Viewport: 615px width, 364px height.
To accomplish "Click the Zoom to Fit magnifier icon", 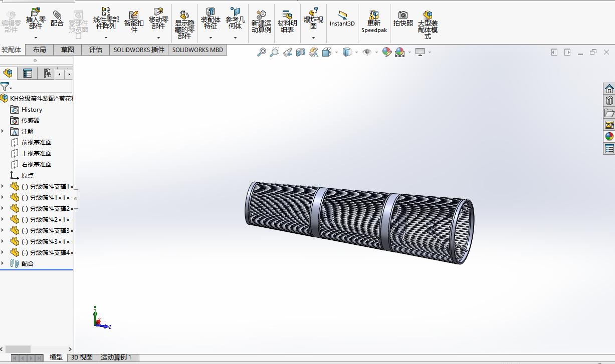I will click(261, 52).
